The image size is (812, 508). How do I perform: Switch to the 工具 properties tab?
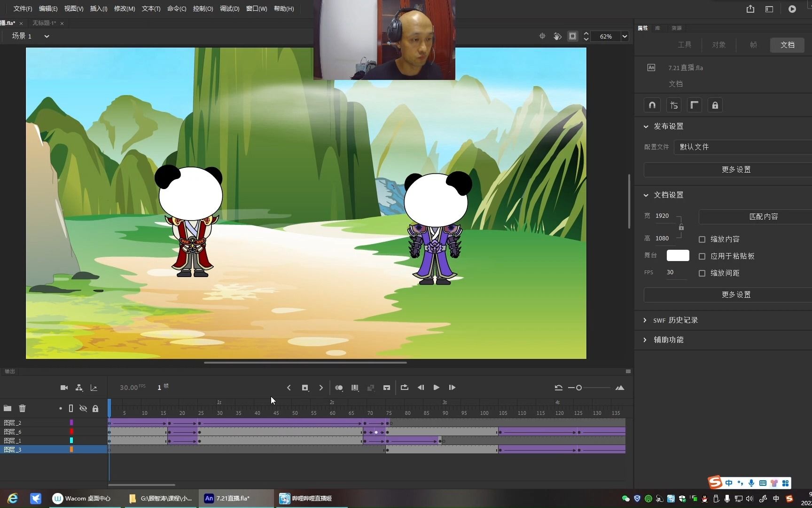684,45
